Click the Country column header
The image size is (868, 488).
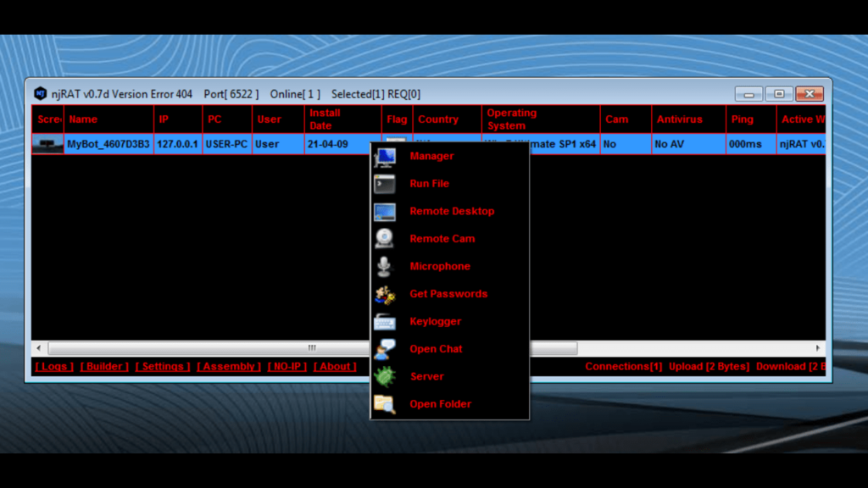448,119
